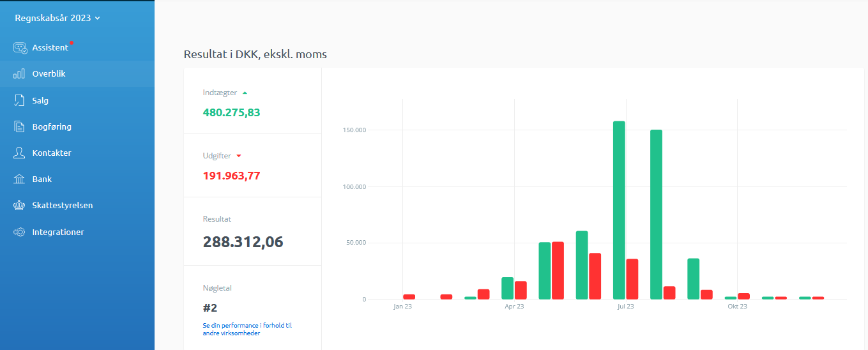
Task: Click the Integrationer gear icon
Action: 19,232
